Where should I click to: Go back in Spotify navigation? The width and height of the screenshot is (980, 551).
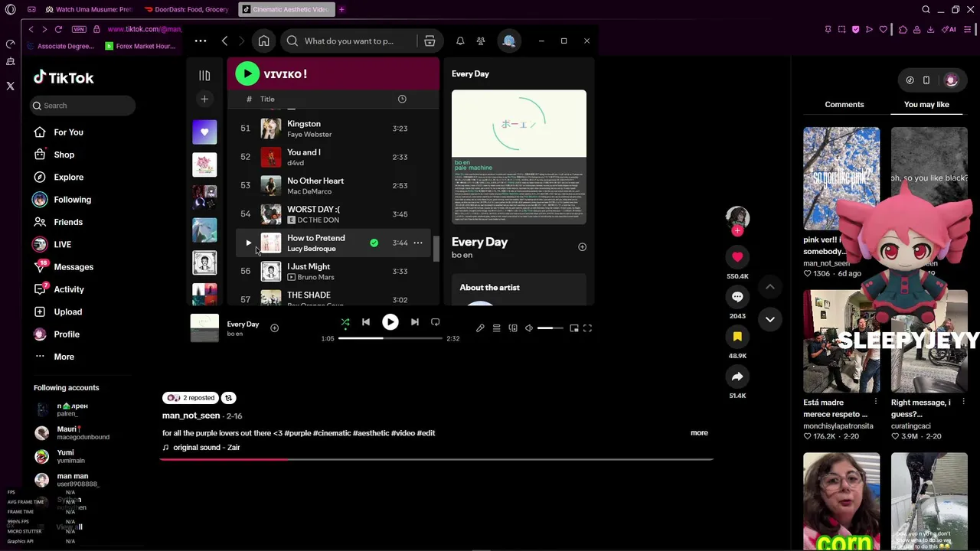224,41
